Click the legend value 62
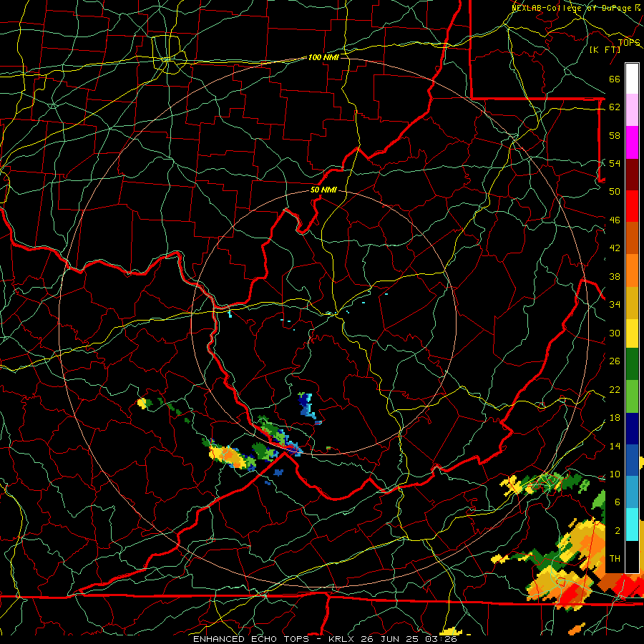644x644 pixels. point(615,107)
